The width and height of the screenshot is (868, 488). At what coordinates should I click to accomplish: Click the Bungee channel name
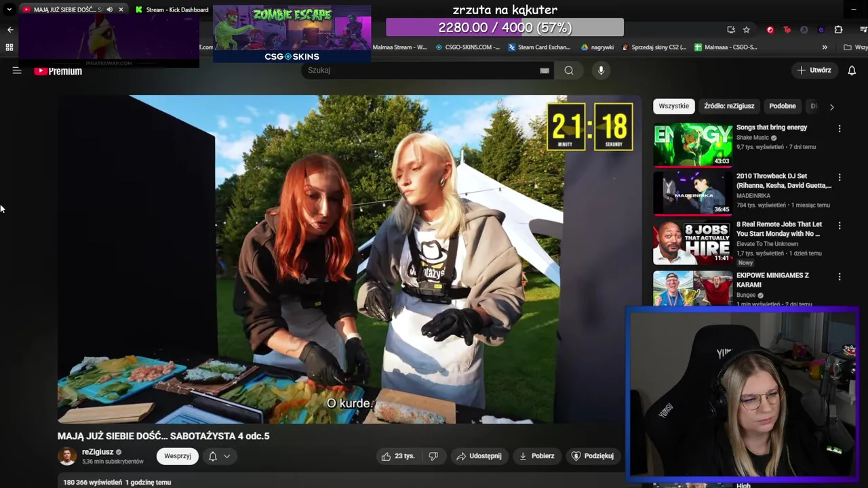(747, 296)
